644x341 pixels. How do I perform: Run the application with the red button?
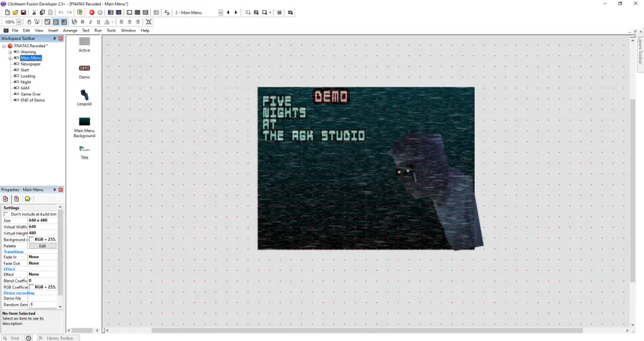[x=92, y=12]
